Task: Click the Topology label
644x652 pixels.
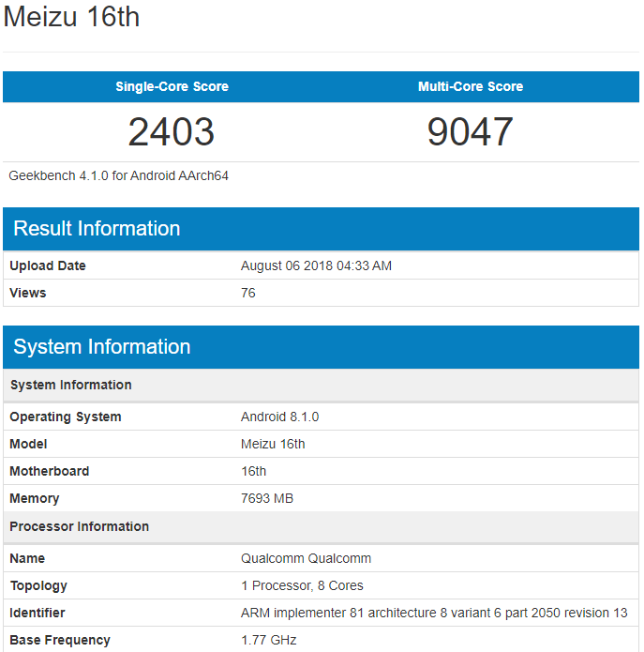Action: click(38, 585)
